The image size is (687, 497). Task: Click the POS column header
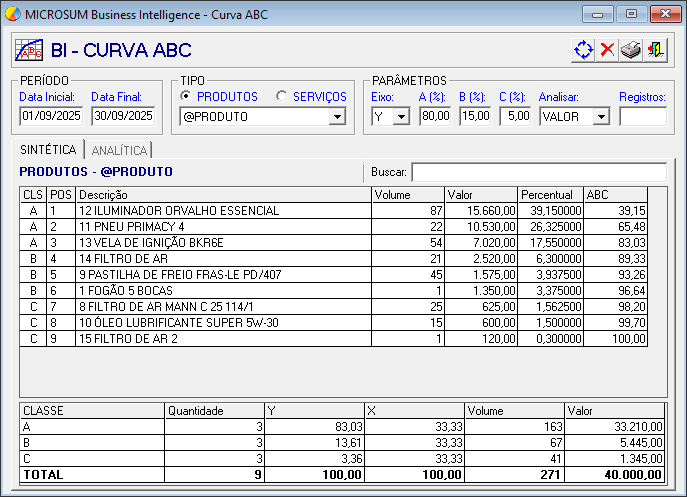[x=61, y=195]
